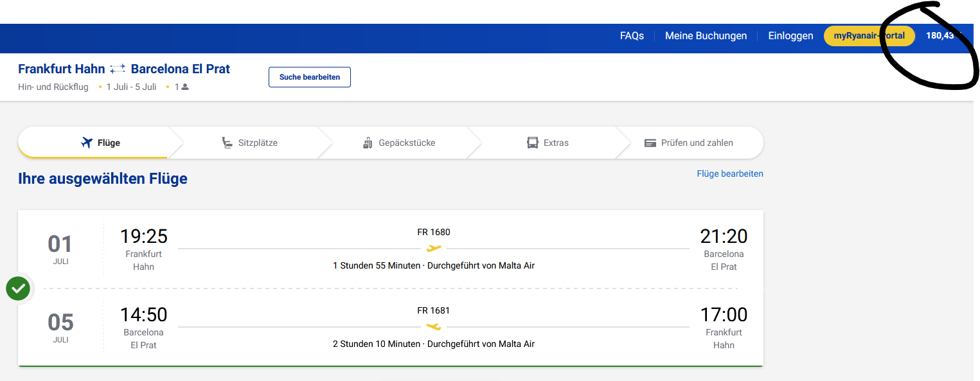Click the round-trip arrows between airport names
980x381 pixels.
118,69
